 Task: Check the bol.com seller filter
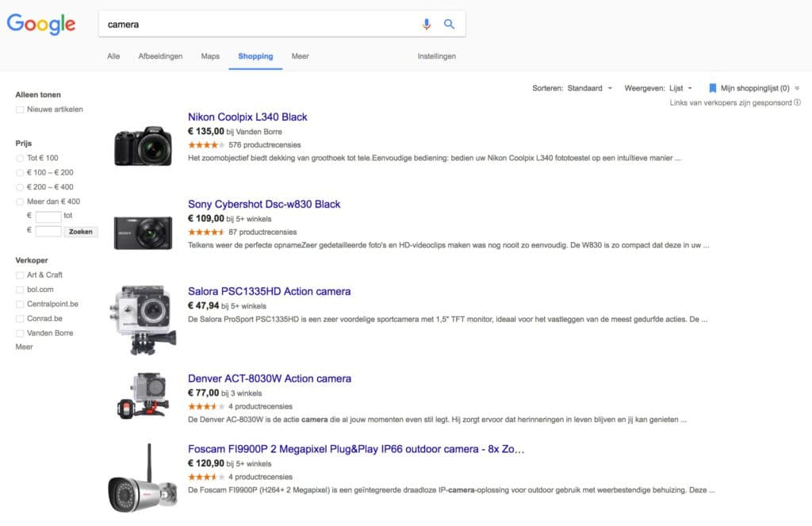pyautogui.click(x=20, y=290)
